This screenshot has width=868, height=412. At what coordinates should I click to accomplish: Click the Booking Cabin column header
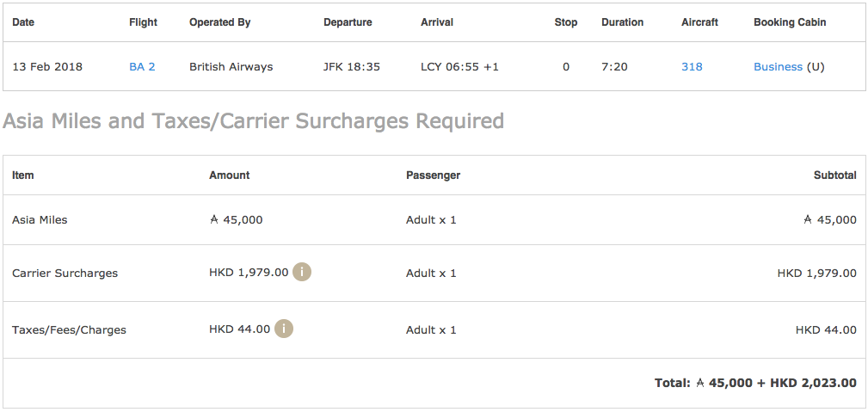(789, 22)
